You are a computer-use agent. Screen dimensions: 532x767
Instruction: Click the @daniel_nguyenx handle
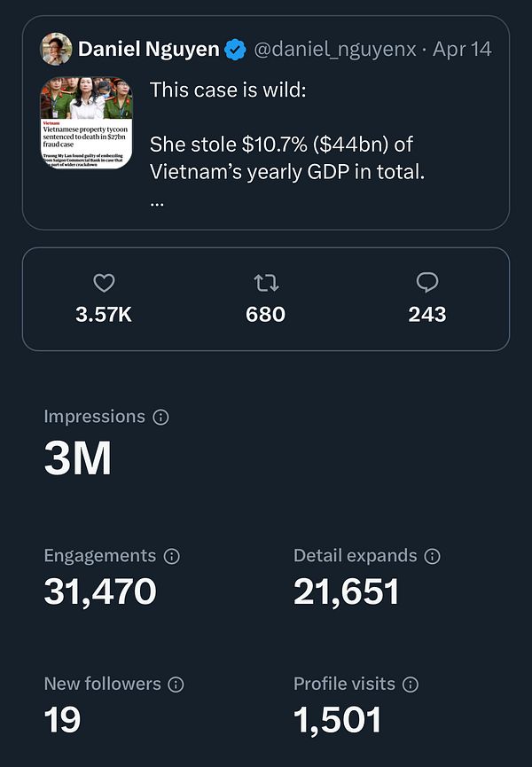coord(335,50)
